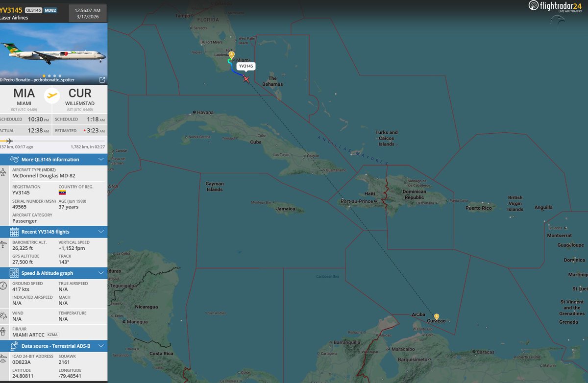
Task: Click the Dominican Republic map label
Action: click(414, 194)
